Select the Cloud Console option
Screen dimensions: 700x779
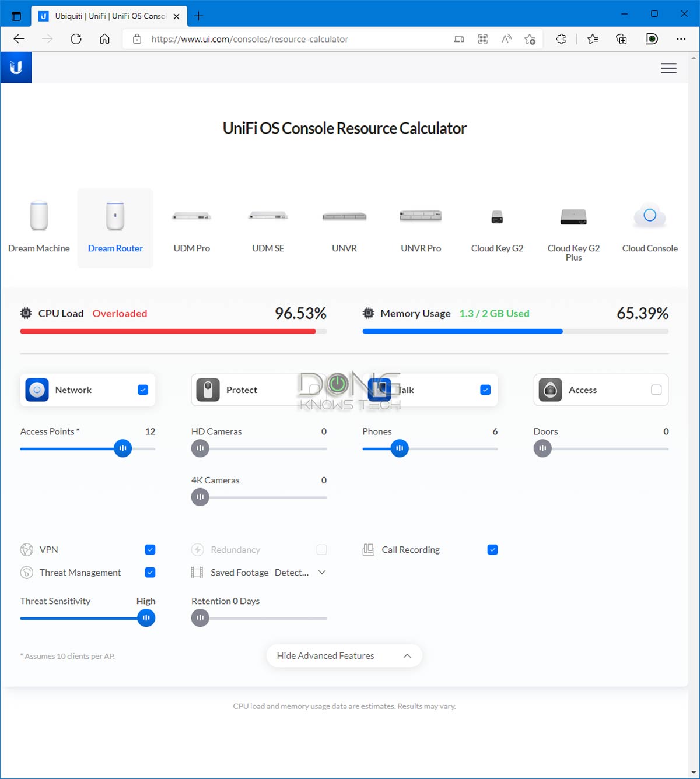650,228
